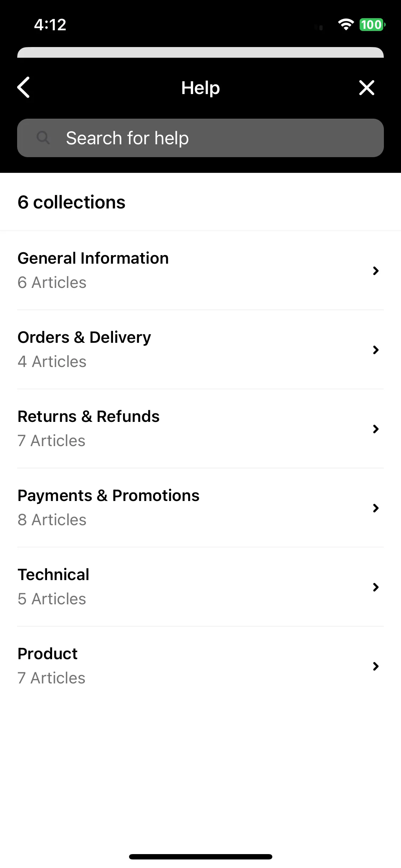Tap the gray sheet handle bar at top
Viewport: 401px width, 868px height.
tap(200, 52)
